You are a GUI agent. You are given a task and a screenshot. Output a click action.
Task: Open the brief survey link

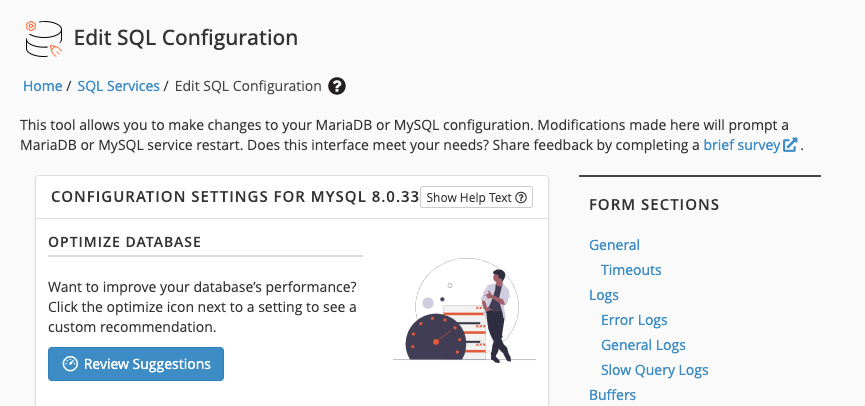tap(740, 145)
